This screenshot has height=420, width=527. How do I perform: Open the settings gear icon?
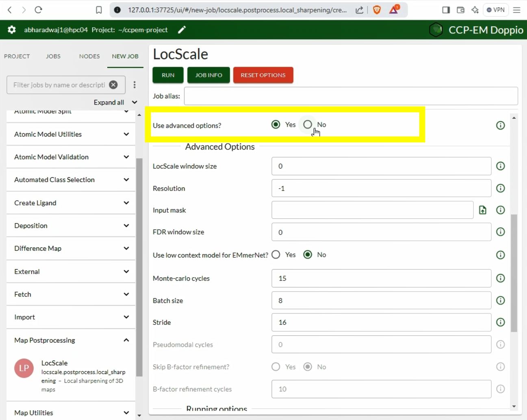[12, 30]
